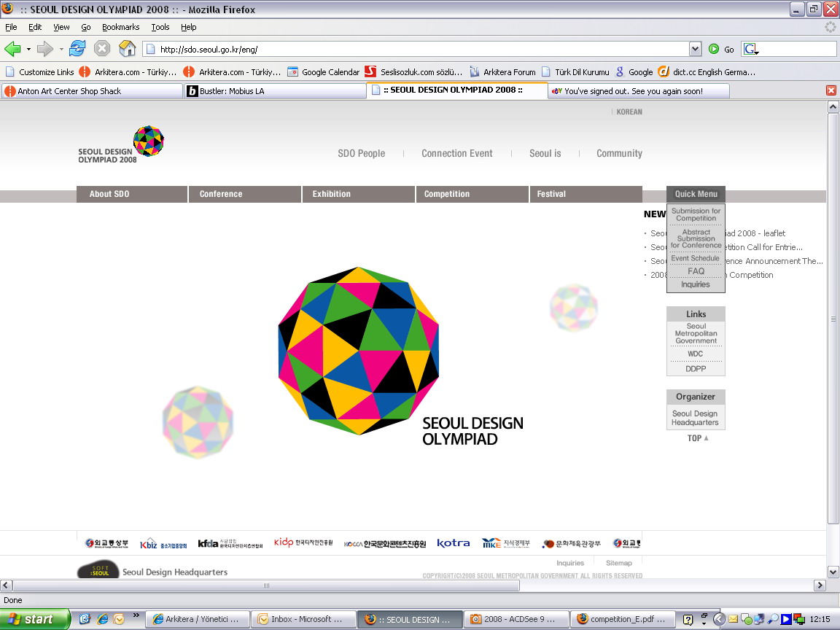This screenshot has width=840, height=630.
Task: Switch to the Anton Art Center Shop Shack tab
Action: pyautogui.click(x=92, y=91)
